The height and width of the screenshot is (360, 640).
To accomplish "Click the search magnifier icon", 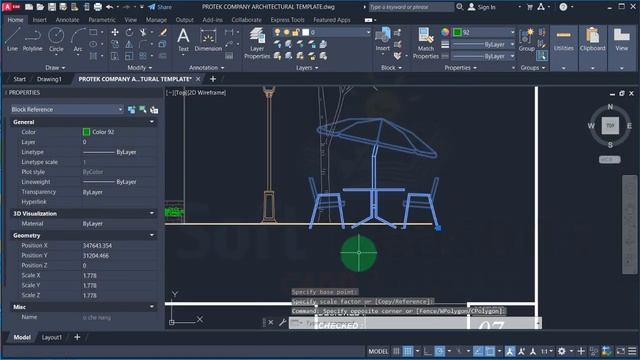I will [x=460, y=7].
